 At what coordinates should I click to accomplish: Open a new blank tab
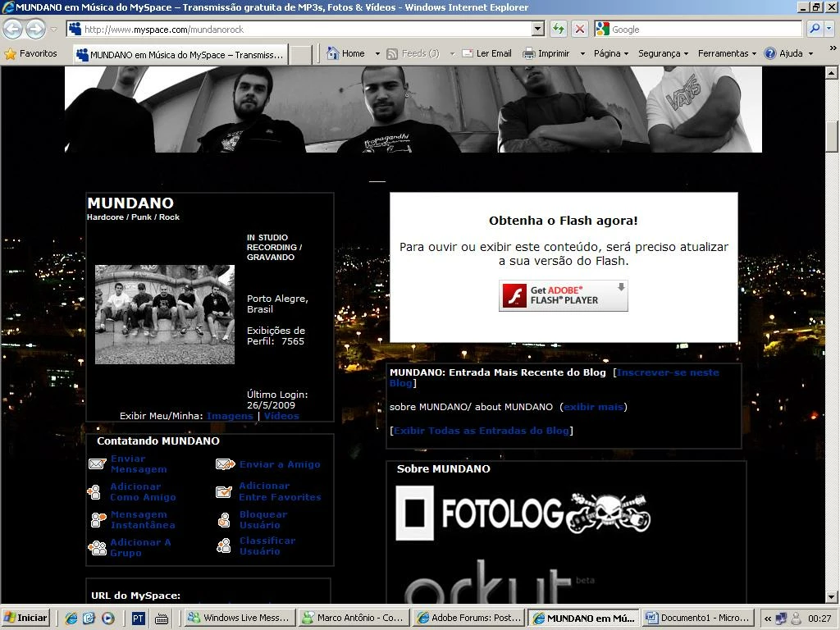coord(300,54)
